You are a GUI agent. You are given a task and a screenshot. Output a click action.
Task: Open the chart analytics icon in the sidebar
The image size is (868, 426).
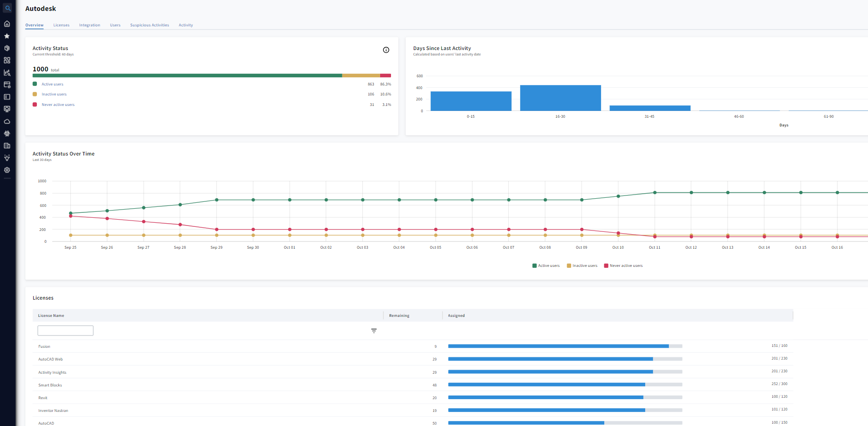(x=7, y=73)
